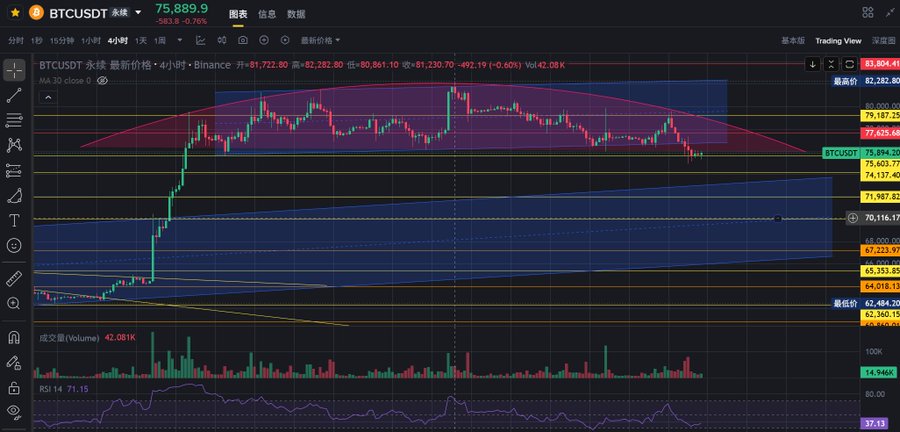Click the chart legend title BTCUSDT 永续 最新价格
900x432 pixels.
click(x=95, y=65)
